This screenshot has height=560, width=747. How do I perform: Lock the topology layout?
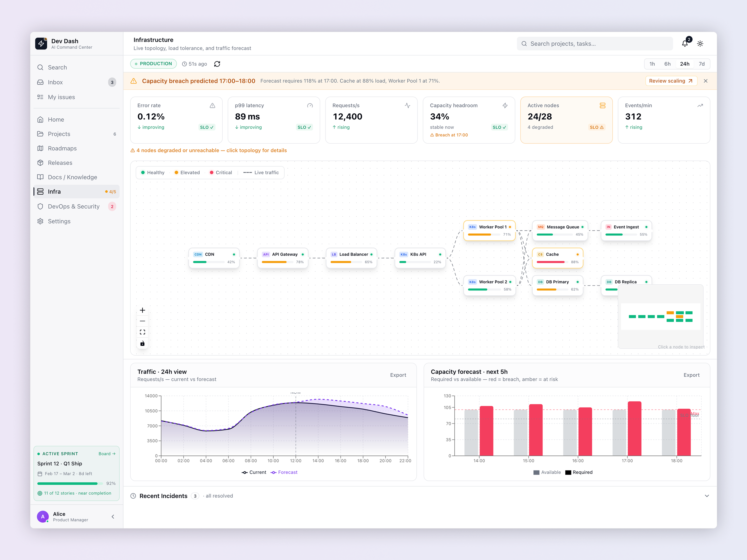[142, 343]
